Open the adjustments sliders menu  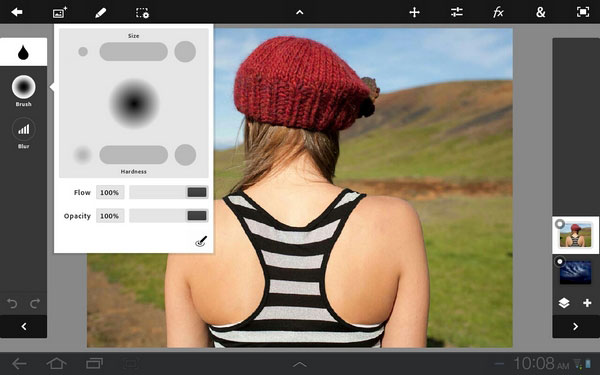click(457, 12)
